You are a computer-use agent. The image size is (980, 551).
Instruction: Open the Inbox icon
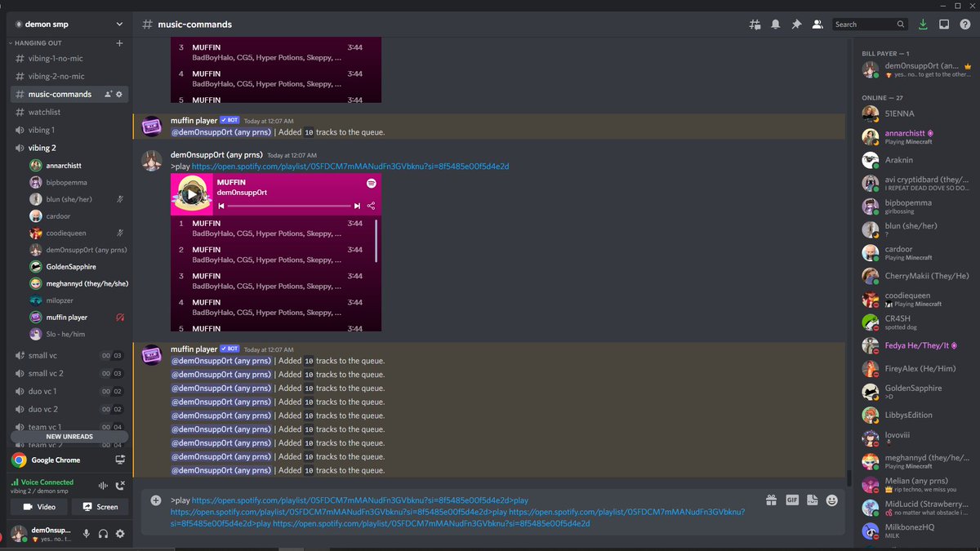click(x=943, y=24)
